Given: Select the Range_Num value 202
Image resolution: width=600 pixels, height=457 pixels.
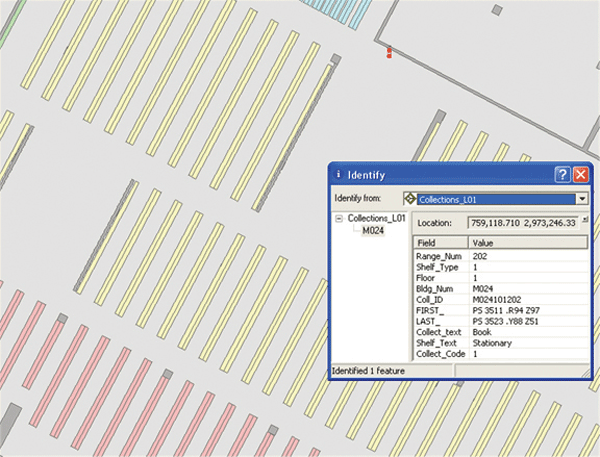Looking at the screenshot, I should point(480,256).
